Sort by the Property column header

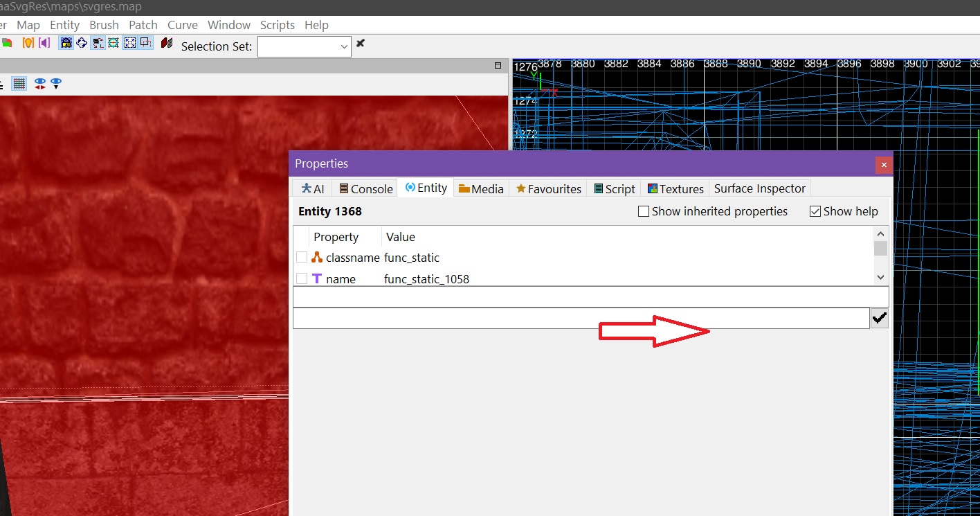pyautogui.click(x=336, y=237)
